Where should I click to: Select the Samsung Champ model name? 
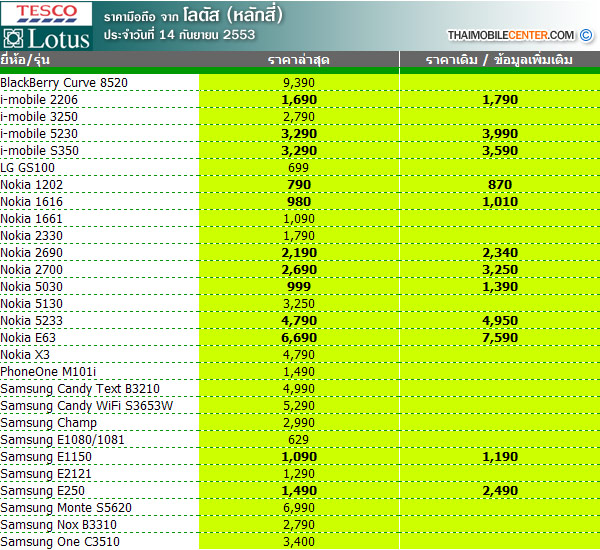pos(49,423)
